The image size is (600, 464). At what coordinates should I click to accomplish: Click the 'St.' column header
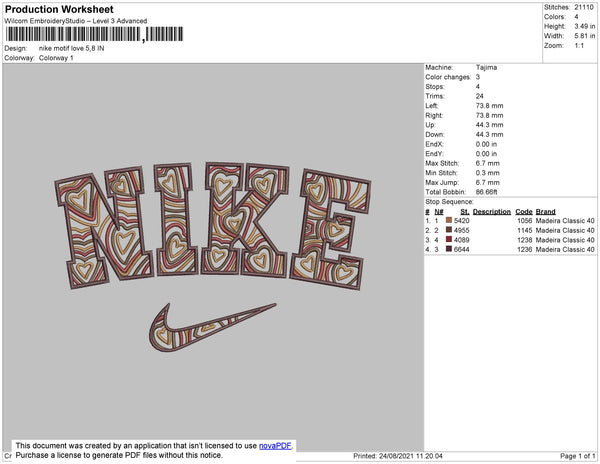click(465, 212)
